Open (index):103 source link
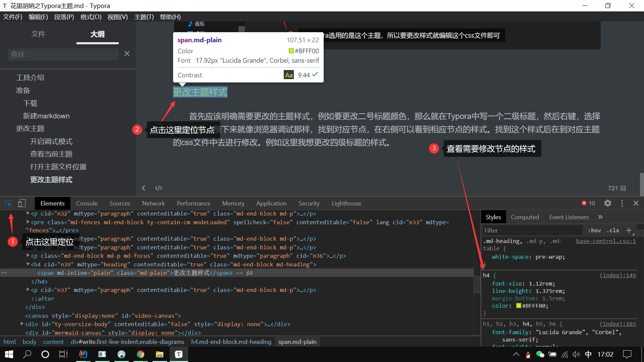644x362 pixels. (x=618, y=323)
